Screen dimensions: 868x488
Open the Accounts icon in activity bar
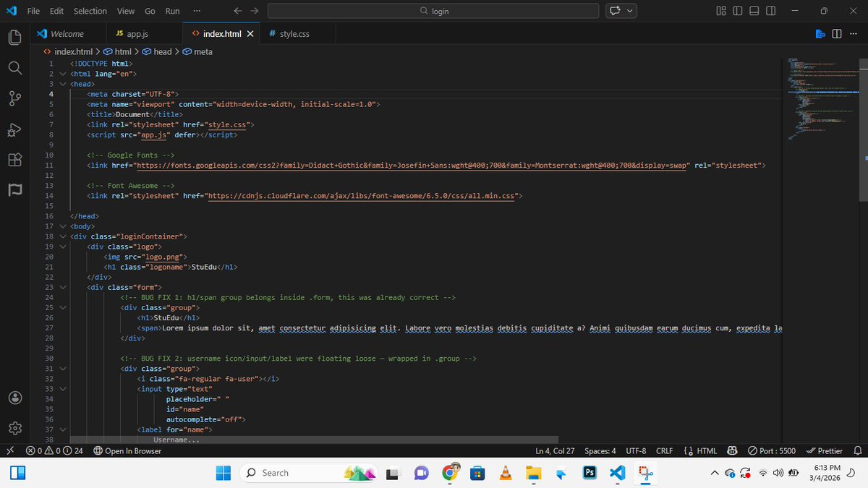[x=16, y=398]
